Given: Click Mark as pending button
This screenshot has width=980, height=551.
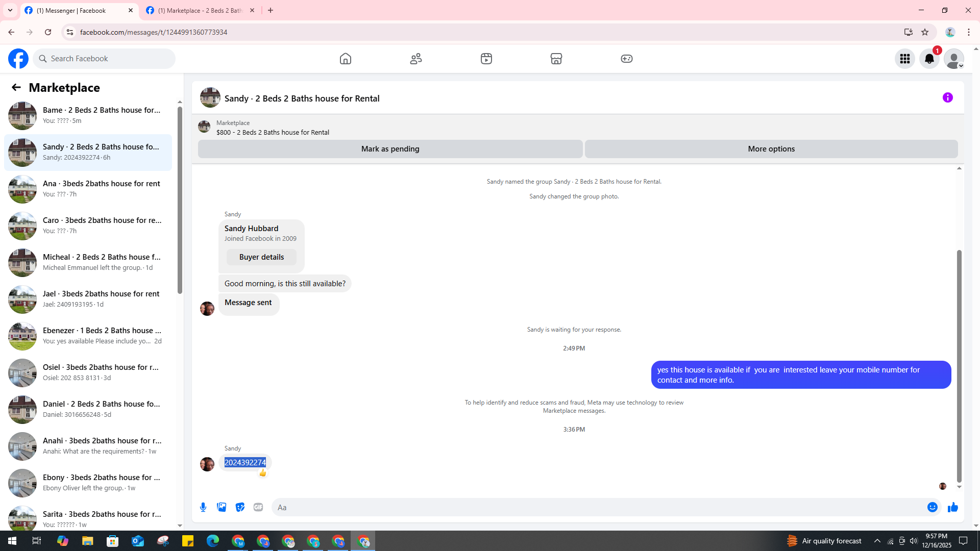Looking at the screenshot, I should tap(390, 149).
